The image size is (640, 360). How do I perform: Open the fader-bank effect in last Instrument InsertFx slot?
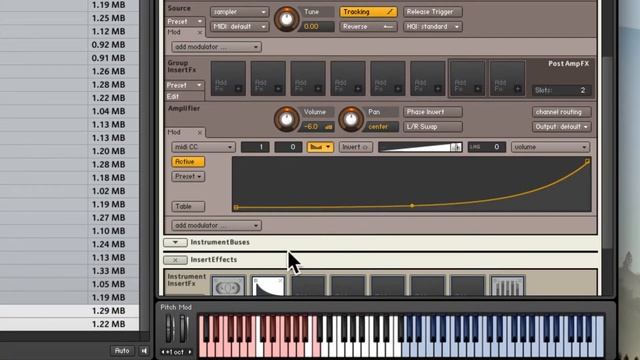[x=507, y=287]
